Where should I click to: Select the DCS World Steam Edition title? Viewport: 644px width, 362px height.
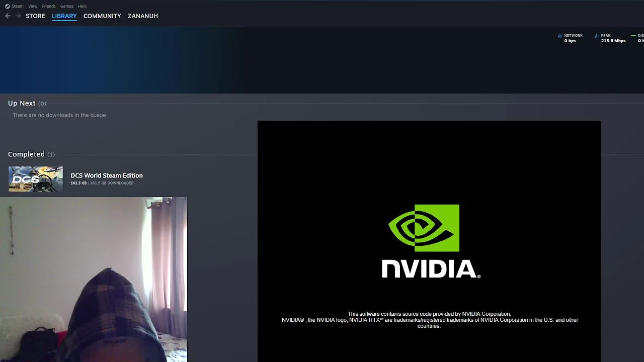point(107,175)
